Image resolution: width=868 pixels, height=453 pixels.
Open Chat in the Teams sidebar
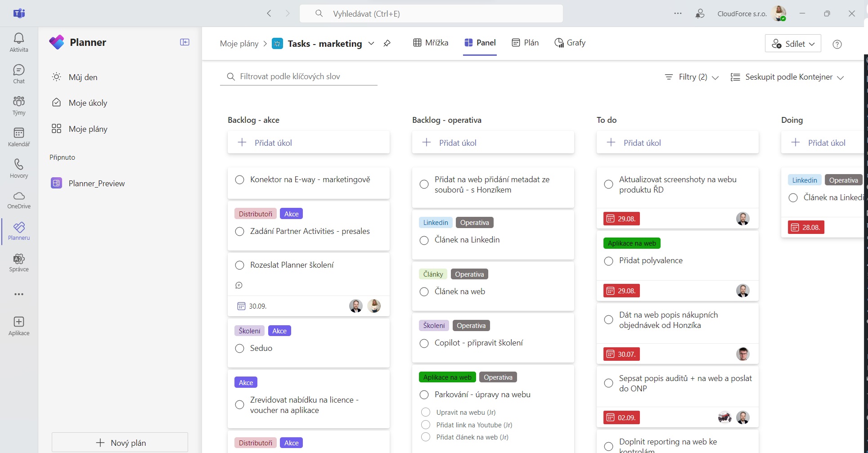19,74
